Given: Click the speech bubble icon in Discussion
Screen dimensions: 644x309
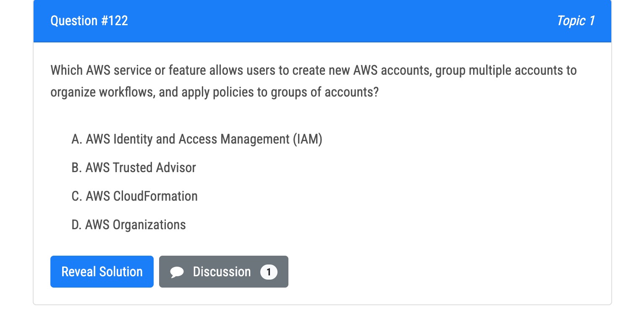Looking at the screenshot, I should 177,272.
